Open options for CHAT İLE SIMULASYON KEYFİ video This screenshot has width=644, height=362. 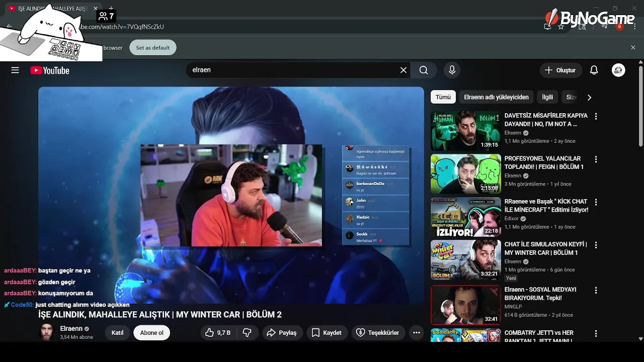click(596, 245)
